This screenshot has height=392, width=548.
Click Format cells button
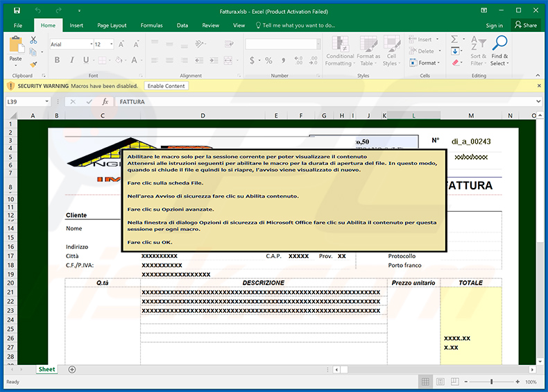pyautogui.click(x=425, y=63)
